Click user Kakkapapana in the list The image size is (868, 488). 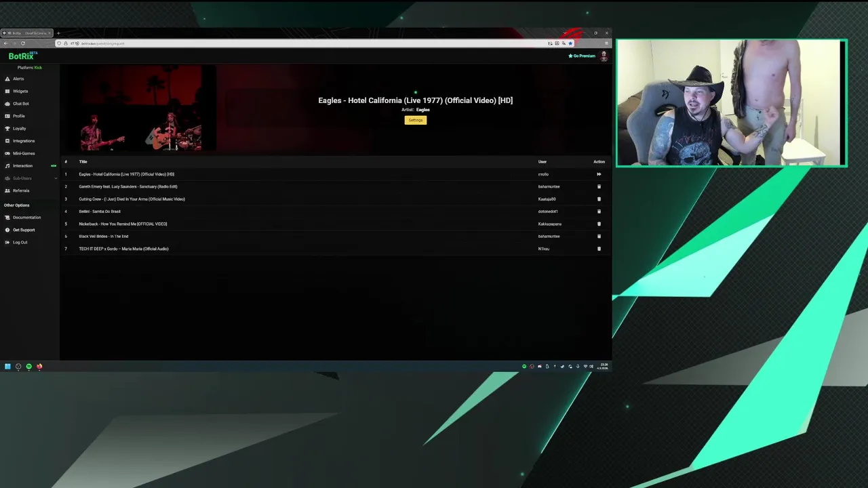click(x=550, y=224)
